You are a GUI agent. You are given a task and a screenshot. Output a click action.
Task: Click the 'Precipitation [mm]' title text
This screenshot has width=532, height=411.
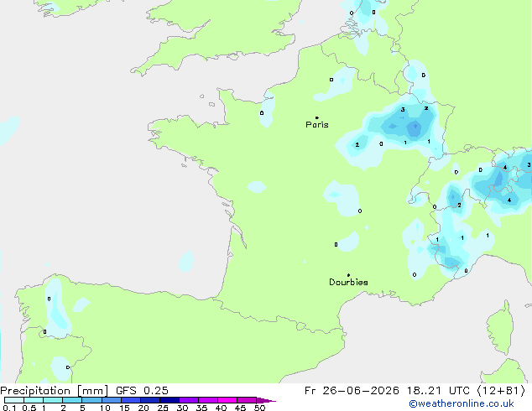pyautogui.click(x=55, y=391)
